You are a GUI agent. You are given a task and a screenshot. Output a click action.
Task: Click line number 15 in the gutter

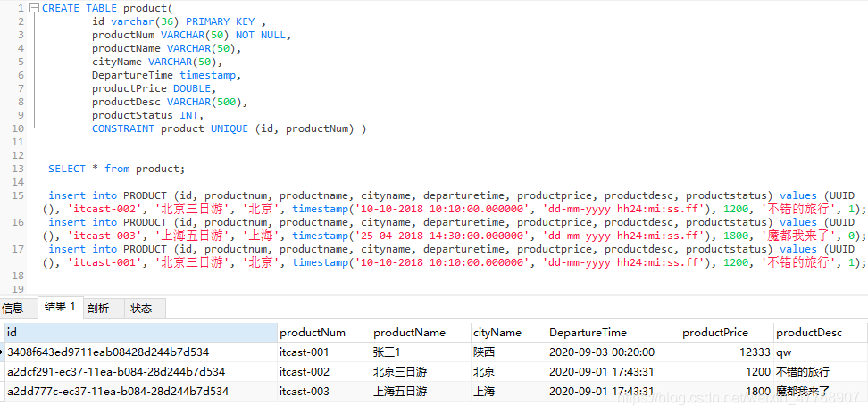(18, 195)
